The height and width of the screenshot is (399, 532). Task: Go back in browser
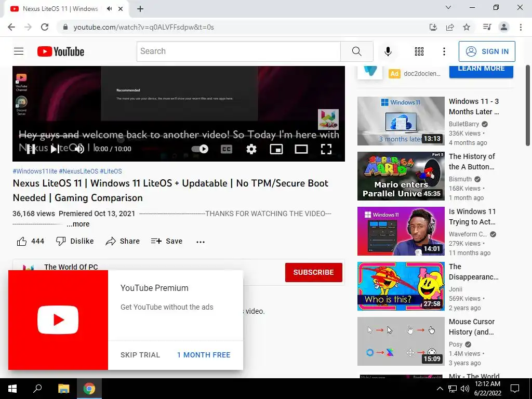pos(11,27)
